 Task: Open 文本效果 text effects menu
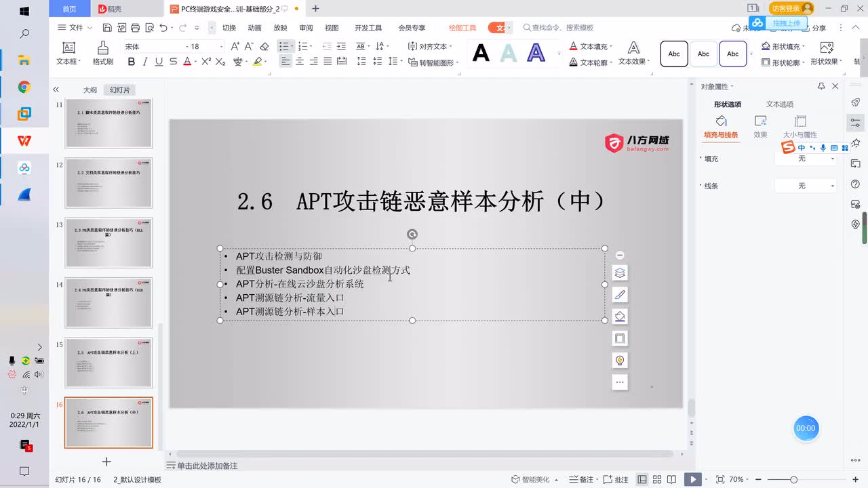tap(633, 53)
